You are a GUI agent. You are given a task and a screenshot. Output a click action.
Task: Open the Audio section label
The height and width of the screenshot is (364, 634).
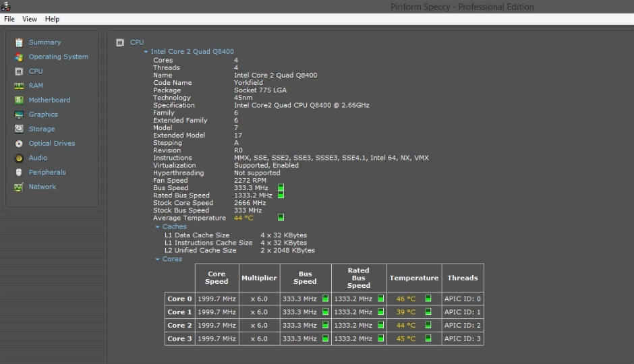tap(38, 158)
